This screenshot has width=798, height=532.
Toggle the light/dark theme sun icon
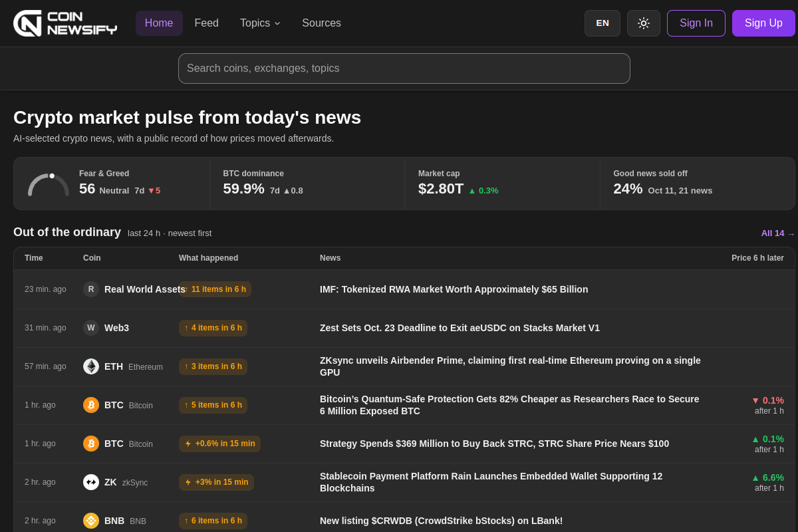(x=644, y=23)
